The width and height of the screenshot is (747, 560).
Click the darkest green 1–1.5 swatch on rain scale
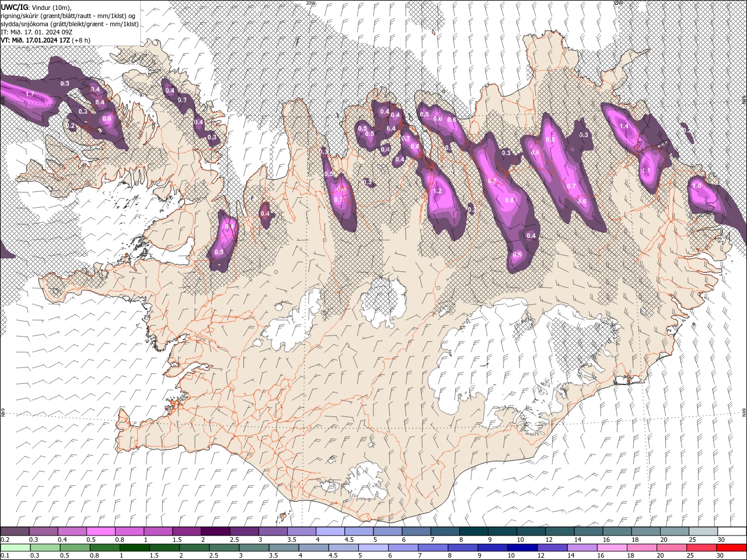click(134, 548)
